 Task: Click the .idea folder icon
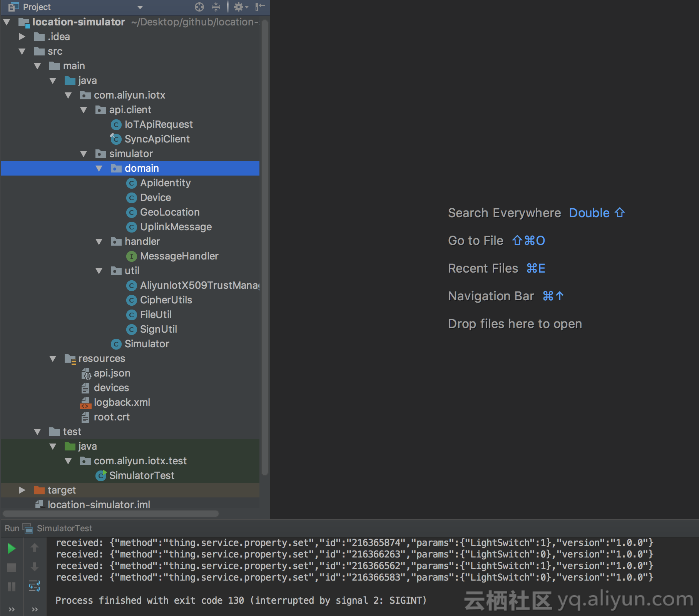pos(39,37)
